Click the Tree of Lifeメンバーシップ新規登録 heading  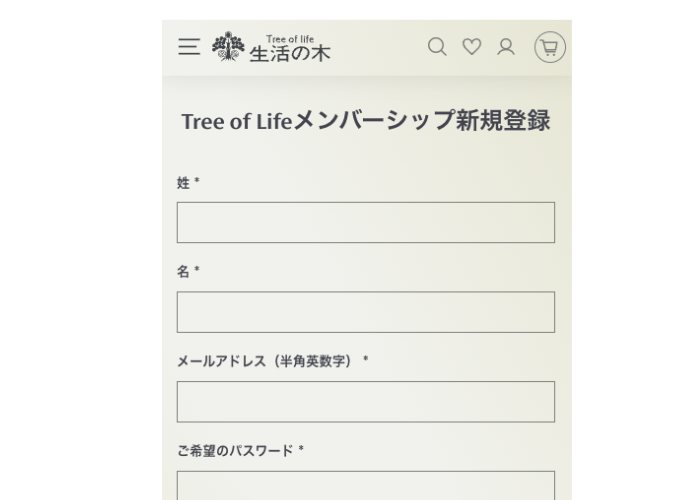pos(365,121)
